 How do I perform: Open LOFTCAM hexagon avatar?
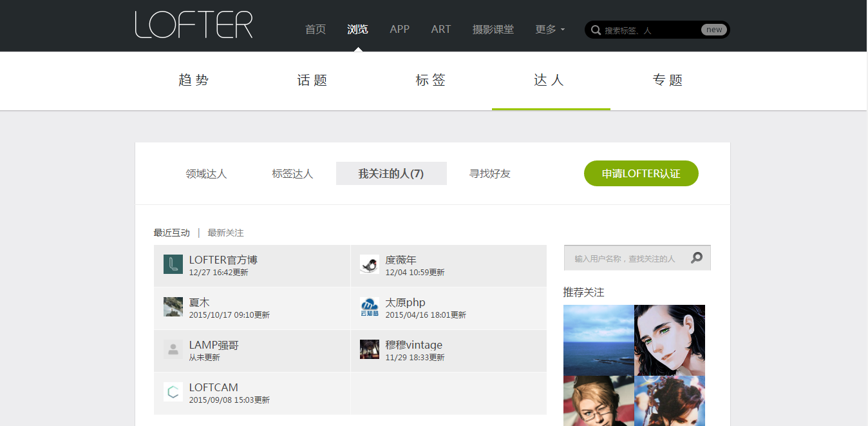pos(173,392)
